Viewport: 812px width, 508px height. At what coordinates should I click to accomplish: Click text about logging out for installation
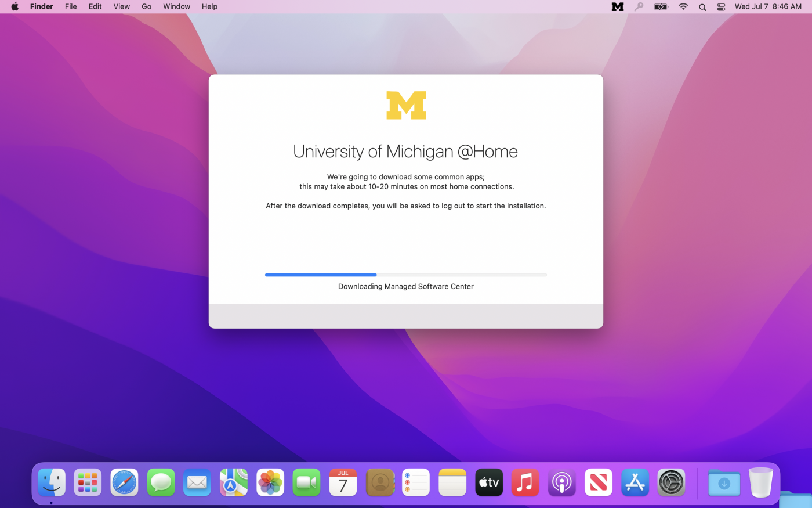[x=406, y=206]
